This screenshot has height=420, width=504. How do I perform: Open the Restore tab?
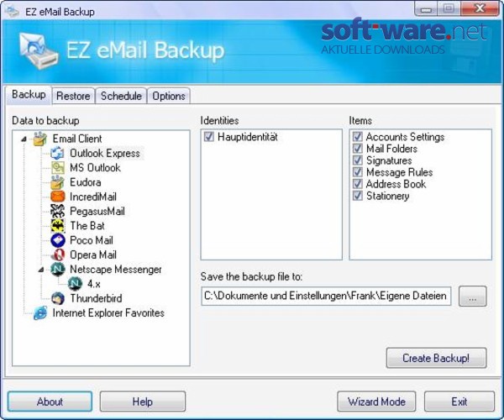click(73, 96)
